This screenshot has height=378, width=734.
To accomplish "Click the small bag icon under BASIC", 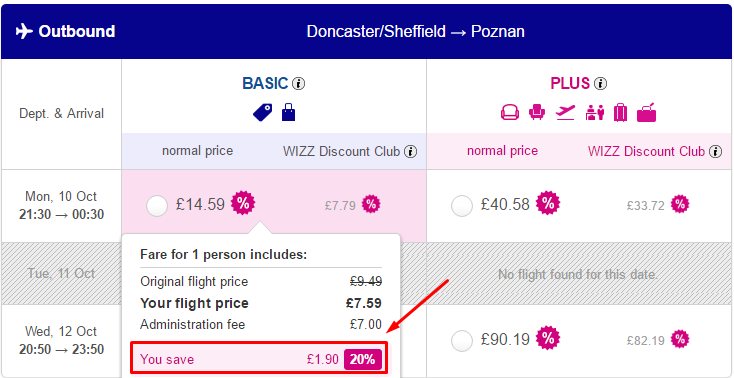I will point(288,112).
